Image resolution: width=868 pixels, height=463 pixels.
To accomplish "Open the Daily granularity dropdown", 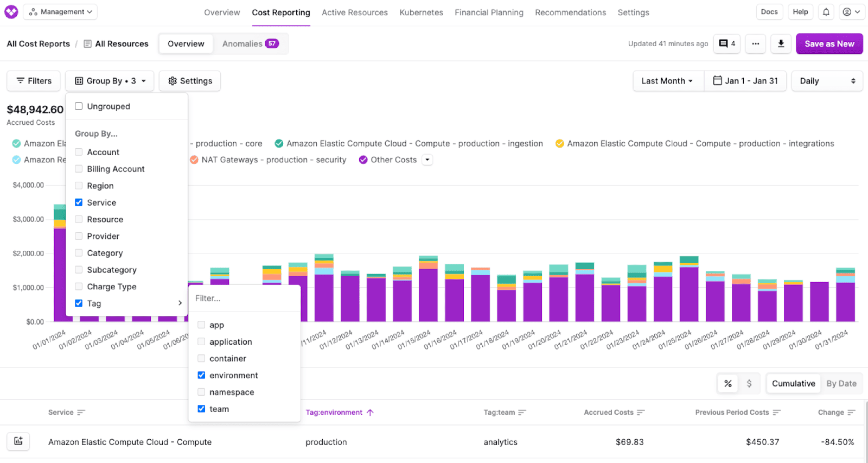I will pyautogui.click(x=827, y=81).
